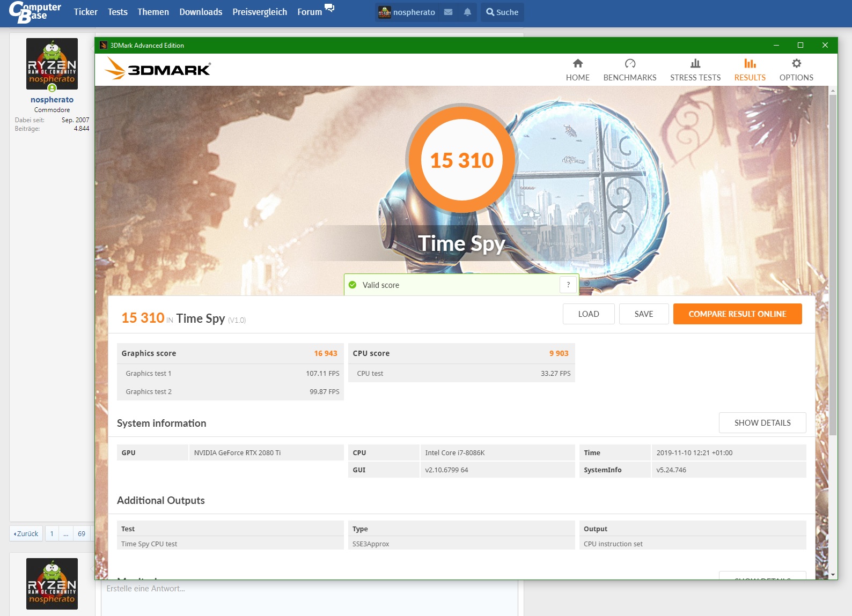This screenshot has width=852, height=616.
Task: Click Intel Core i7-8086K text
Action: pos(455,452)
